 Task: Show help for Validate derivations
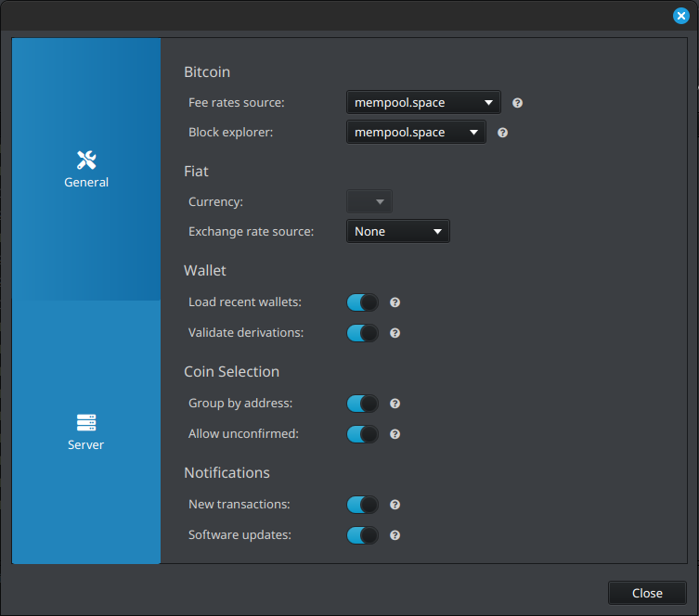click(x=395, y=333)
